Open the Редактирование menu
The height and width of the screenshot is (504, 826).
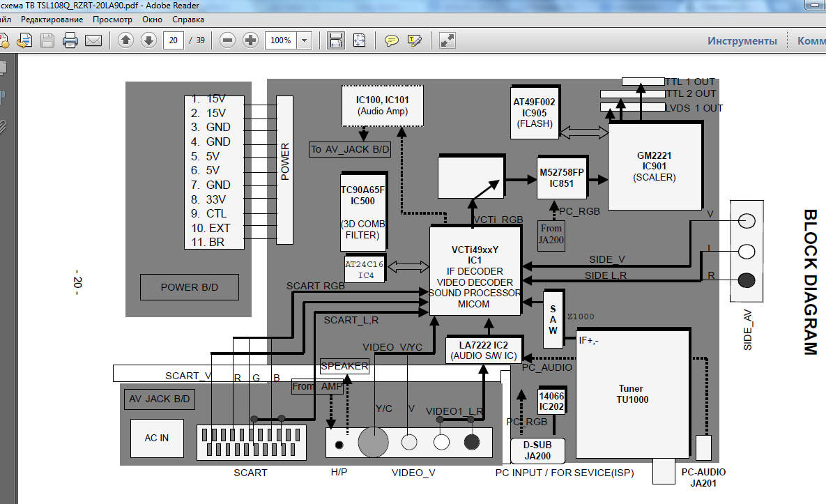pos(54,20)
